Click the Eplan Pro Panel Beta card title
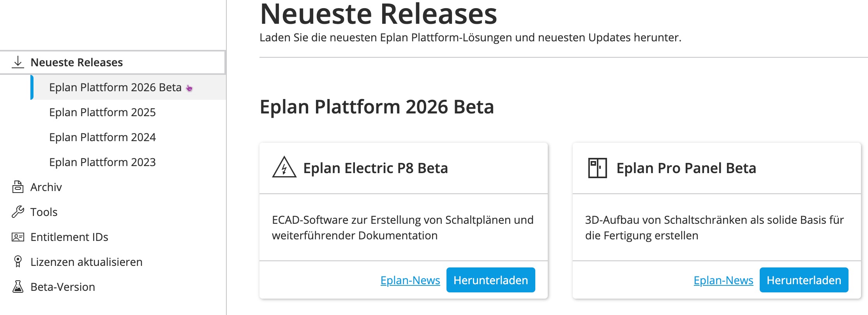Viewport: 868px width, 315px height. 686,168
